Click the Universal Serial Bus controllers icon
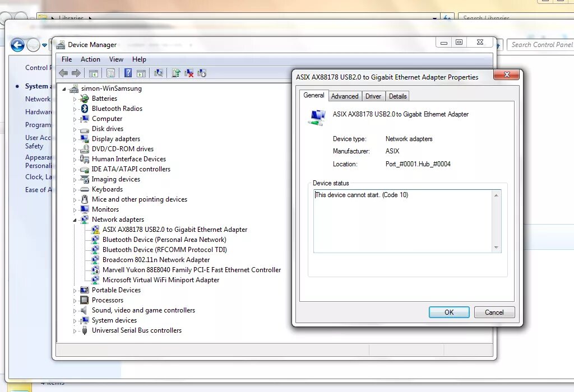Viewport: 574px width, 392px height. pyautogui.click(x=85, y=330)
